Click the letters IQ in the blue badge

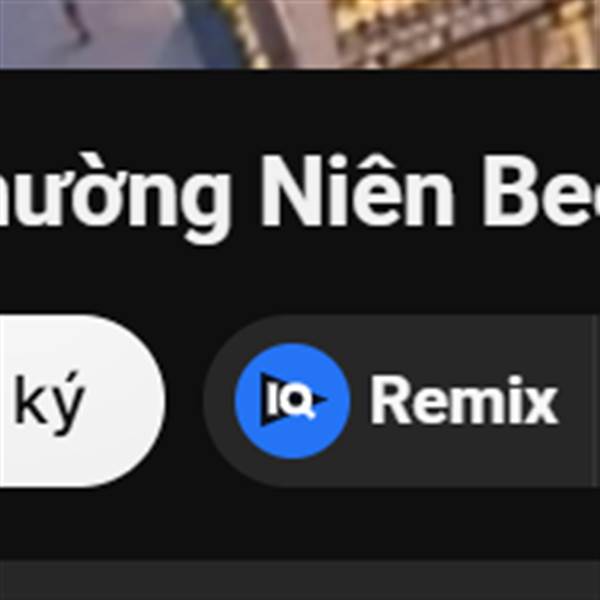point(288,399)
